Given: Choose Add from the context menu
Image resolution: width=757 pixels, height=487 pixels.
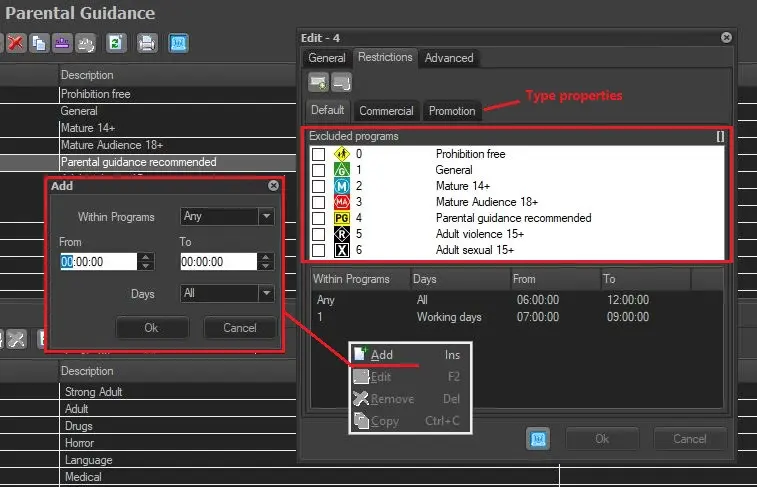Looking at the screenshot, I should point(382,355).
